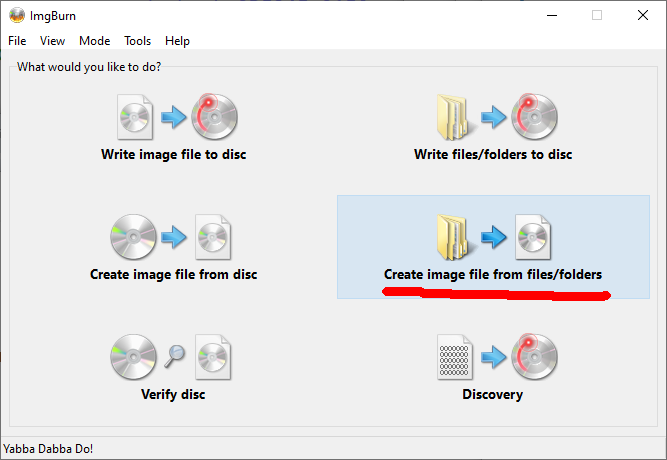The image size is (667, 460).
Task: Choose the 'Discovery' label
Action: 492,394
